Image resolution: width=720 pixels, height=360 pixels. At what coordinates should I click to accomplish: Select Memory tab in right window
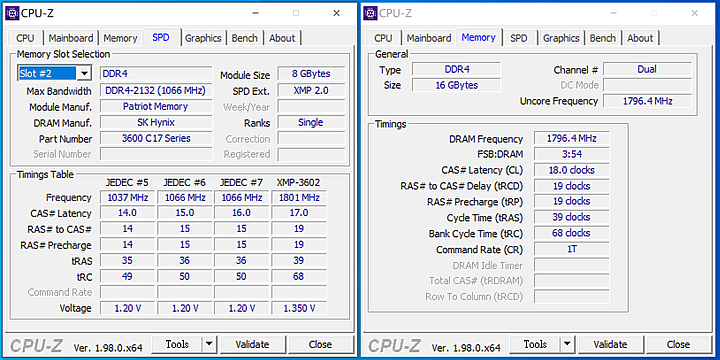(479, 37)
